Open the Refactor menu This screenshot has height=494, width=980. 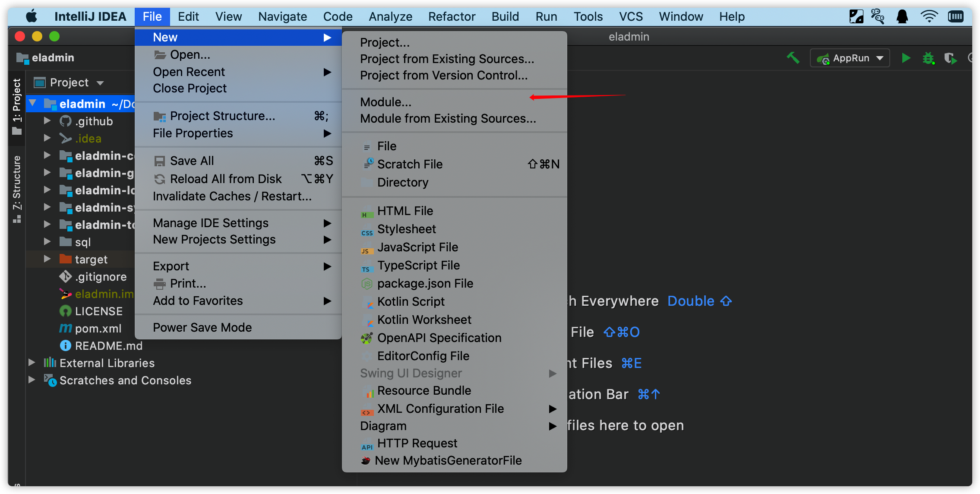tap(452, 16)
